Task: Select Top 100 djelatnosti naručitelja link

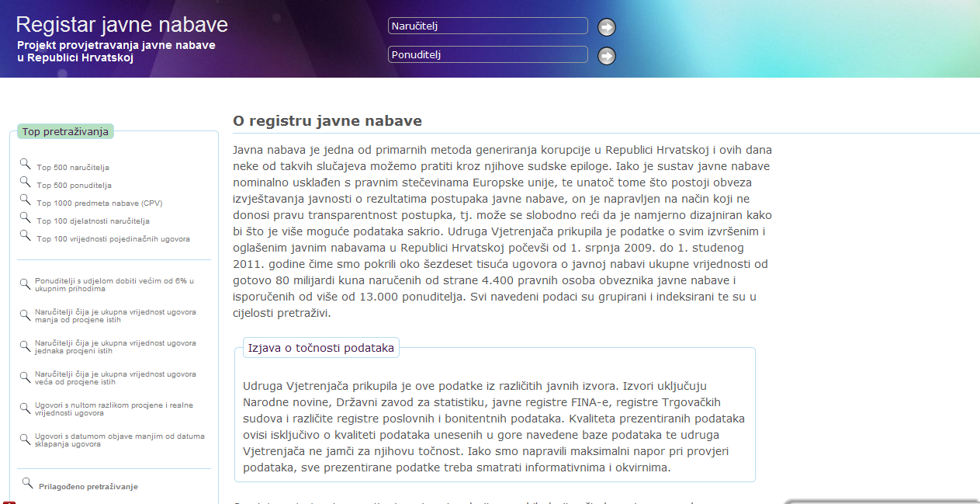Action: tap(93, 221)
